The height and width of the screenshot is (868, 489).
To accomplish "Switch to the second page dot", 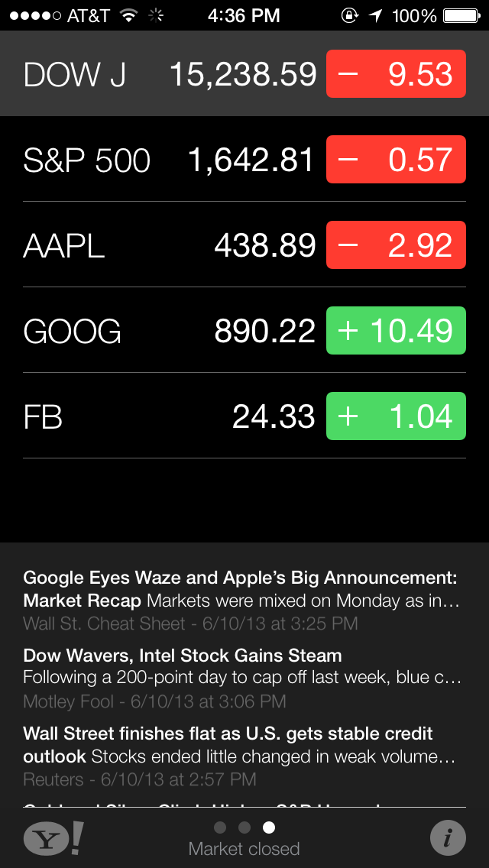I will 244,828.
